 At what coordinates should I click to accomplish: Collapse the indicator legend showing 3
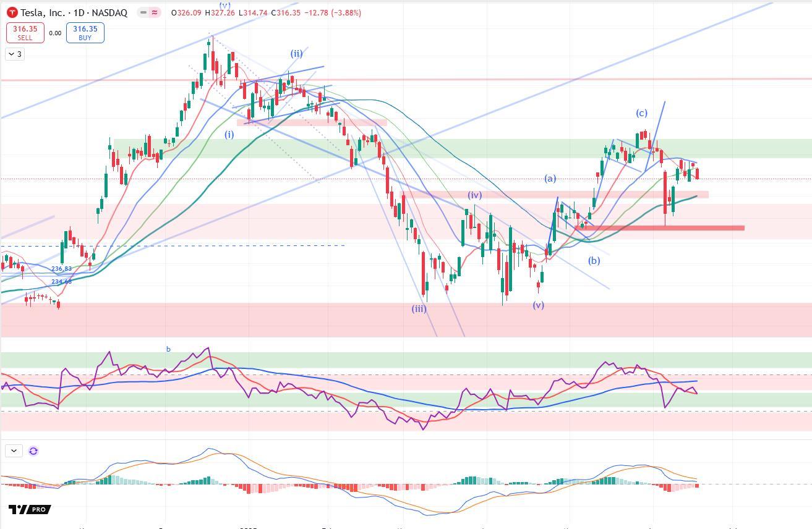pyautogui.click(x=15, y=54)
